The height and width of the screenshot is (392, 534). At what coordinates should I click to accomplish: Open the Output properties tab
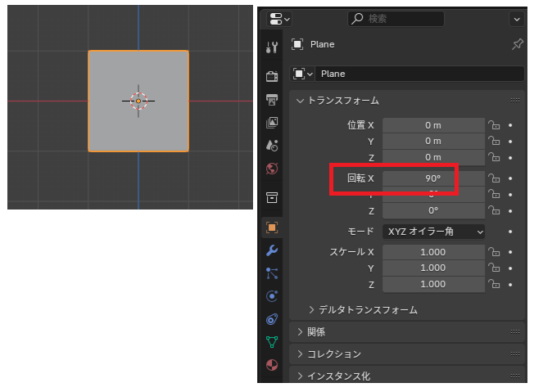272,100
